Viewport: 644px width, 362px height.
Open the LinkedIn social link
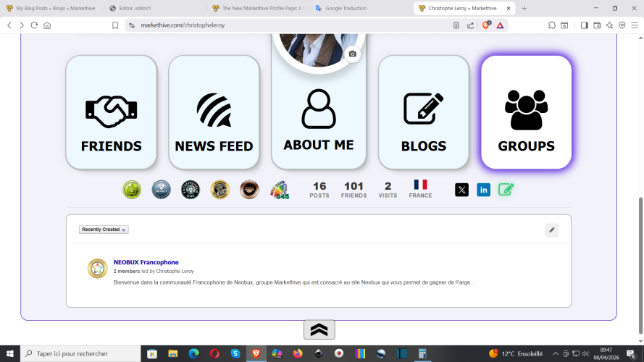(484, 190)
